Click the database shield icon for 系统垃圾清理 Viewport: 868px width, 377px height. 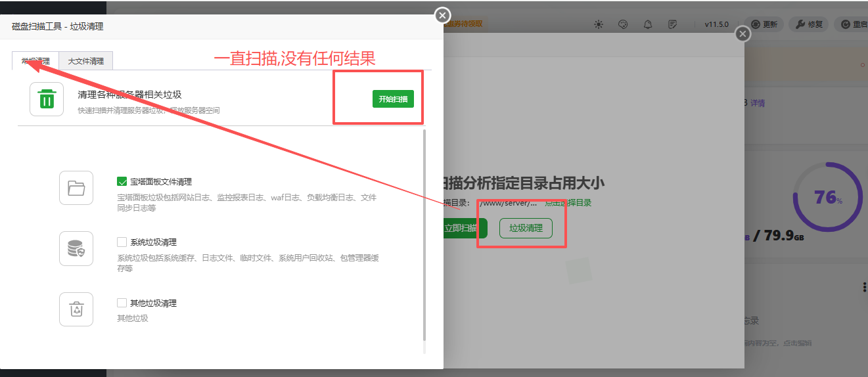pos(76,248)
